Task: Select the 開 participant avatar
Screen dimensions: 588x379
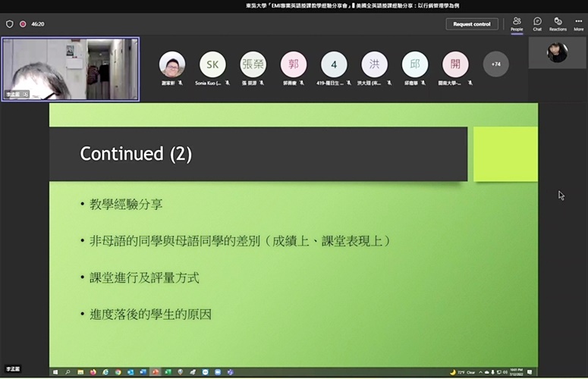Action: click(455, 64)
